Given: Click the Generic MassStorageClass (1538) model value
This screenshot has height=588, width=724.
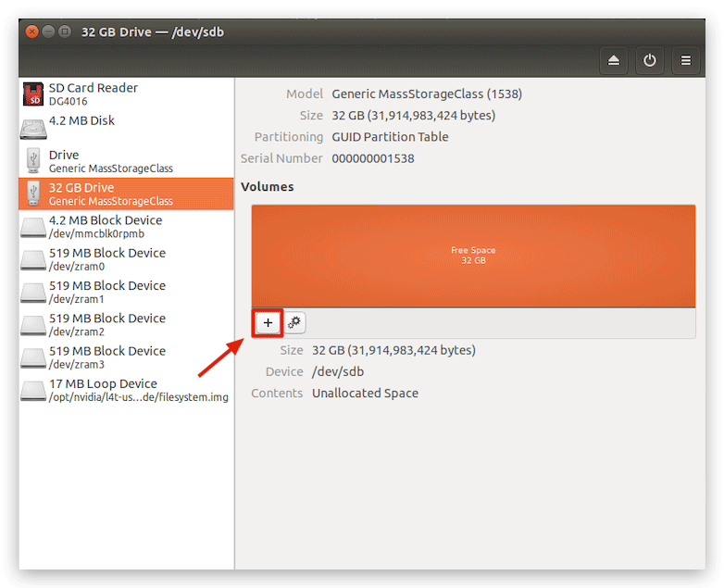Looking at the screenshot, I should 427,94.
